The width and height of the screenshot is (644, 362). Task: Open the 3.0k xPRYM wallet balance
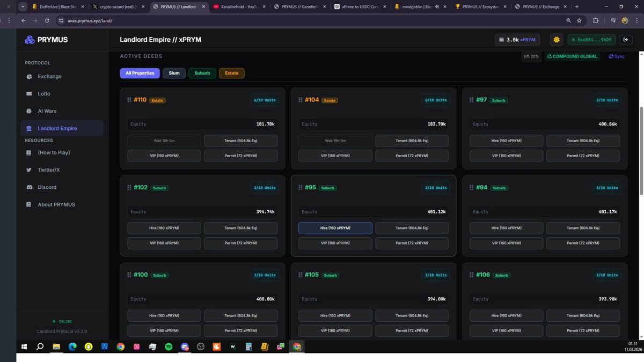pos(518,40)
